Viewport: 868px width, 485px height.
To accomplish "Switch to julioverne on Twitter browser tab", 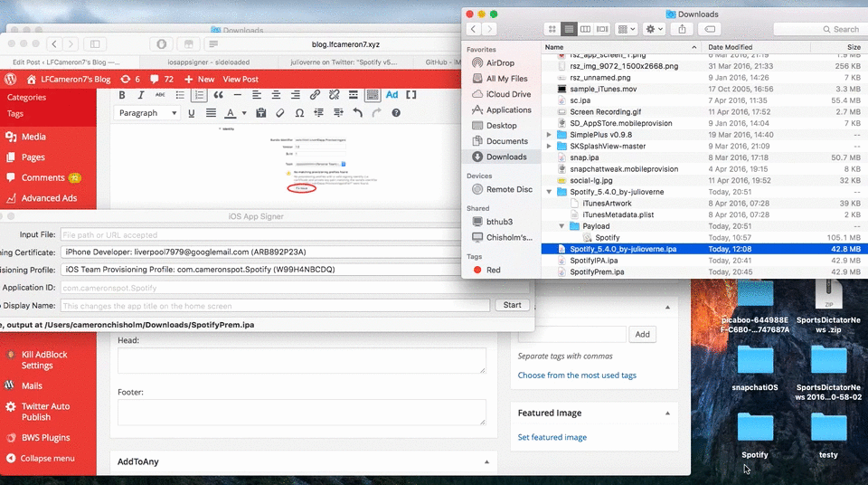I will 344,62.
